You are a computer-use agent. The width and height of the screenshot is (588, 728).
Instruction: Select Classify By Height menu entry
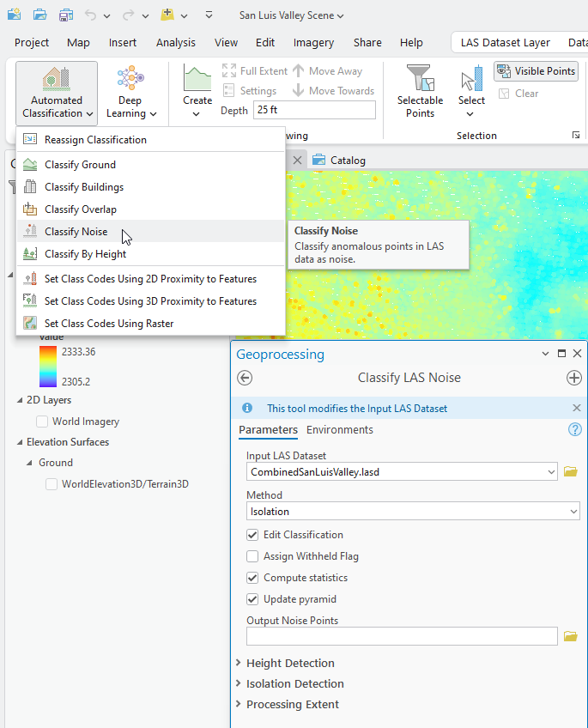(85, 254)
